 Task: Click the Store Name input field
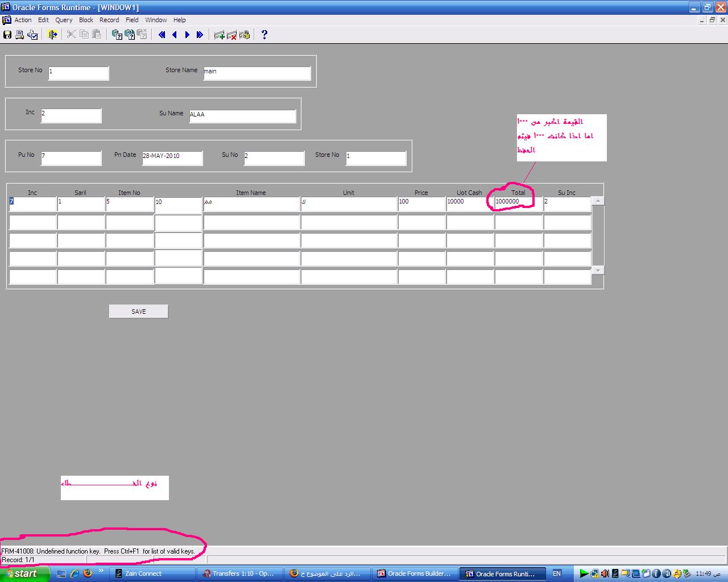click(x=257, y=73)
